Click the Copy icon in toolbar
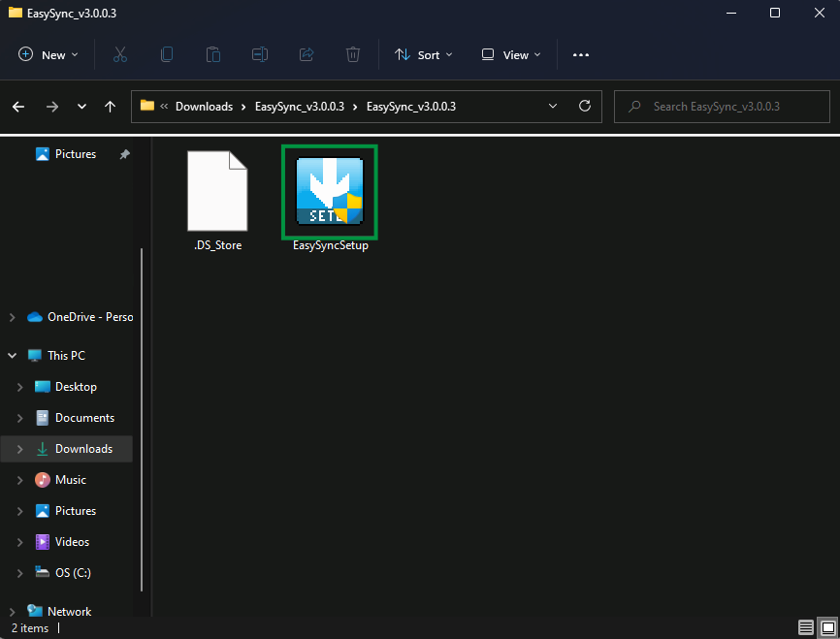The image size is (840, 639). (167, 54)
